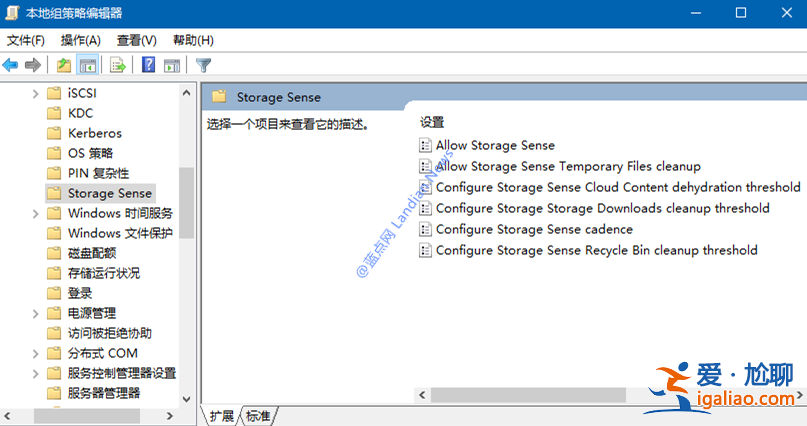Click the Allow Storage Sense policy icon
The height and width of the screenshot is (426, 807).
tap(426, 145)
